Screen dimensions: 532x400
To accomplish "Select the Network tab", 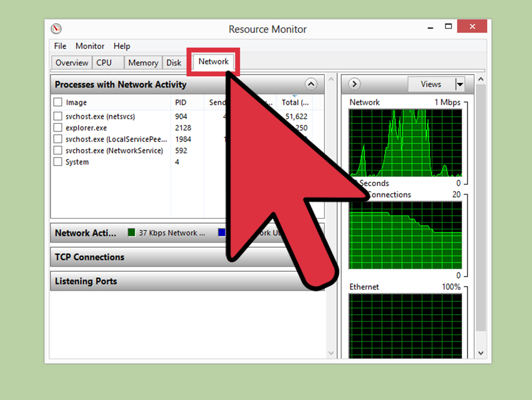I will [x=213, y=62].
